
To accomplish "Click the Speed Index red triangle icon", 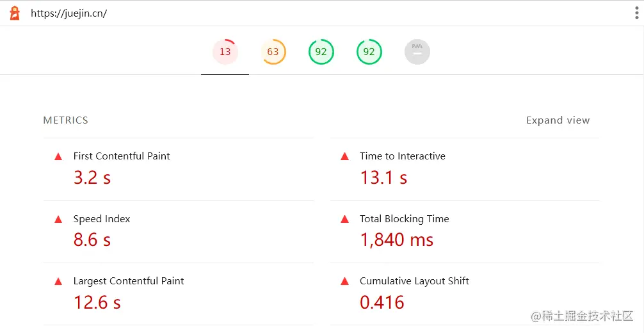I will [x=58, y=219].
